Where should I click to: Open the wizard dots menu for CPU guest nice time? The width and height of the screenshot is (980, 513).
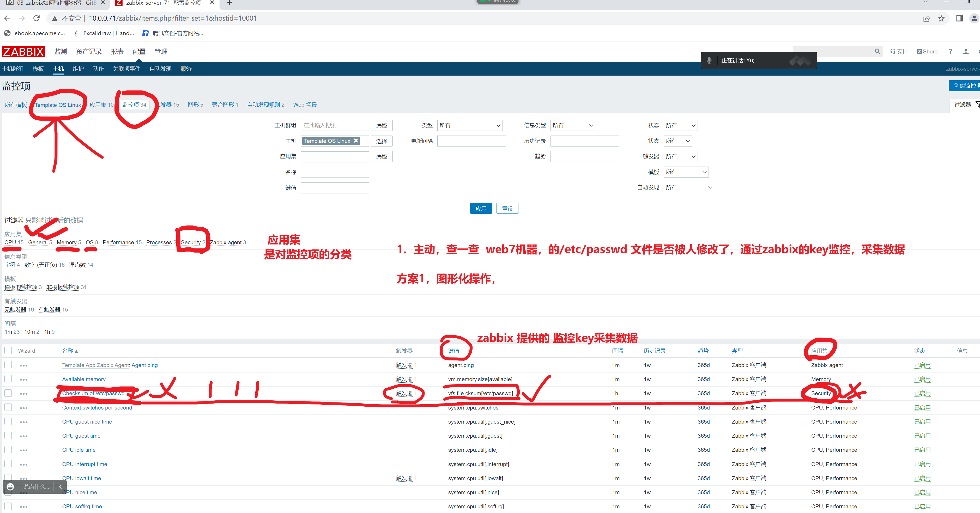click(23, 422)
